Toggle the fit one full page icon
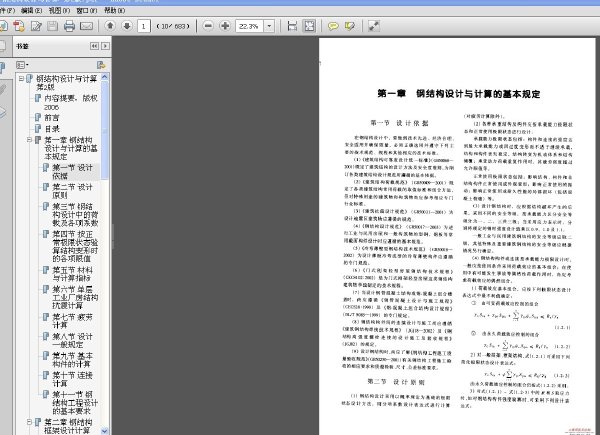The width and height of the screenshot is (600, 435). (x=309, y=26)
